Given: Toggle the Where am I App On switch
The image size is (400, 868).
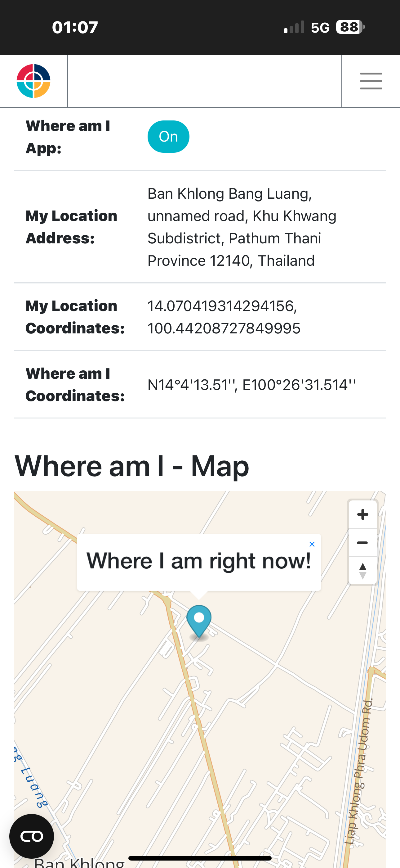Looking at the screenshot, I should [x=168, y=137].
